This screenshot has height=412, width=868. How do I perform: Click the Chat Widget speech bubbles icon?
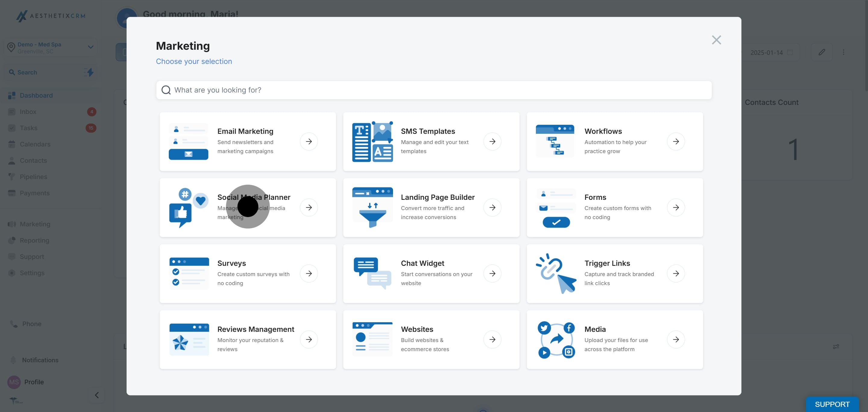(x=372, y=273)
